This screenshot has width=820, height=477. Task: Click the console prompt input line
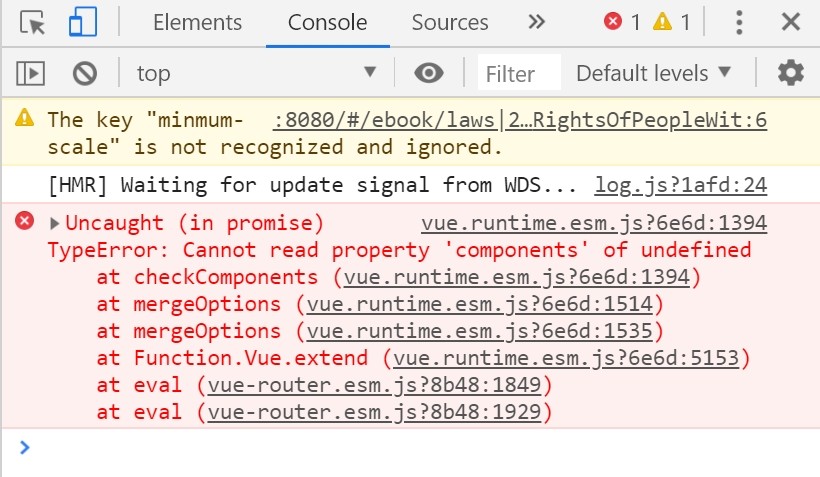coord(400,447)
